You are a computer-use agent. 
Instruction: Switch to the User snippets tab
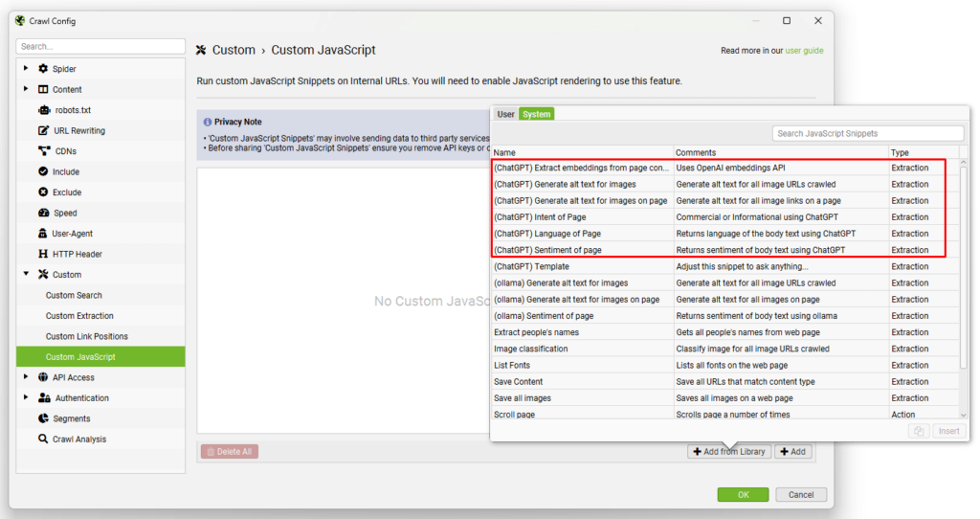coord(505,114)
